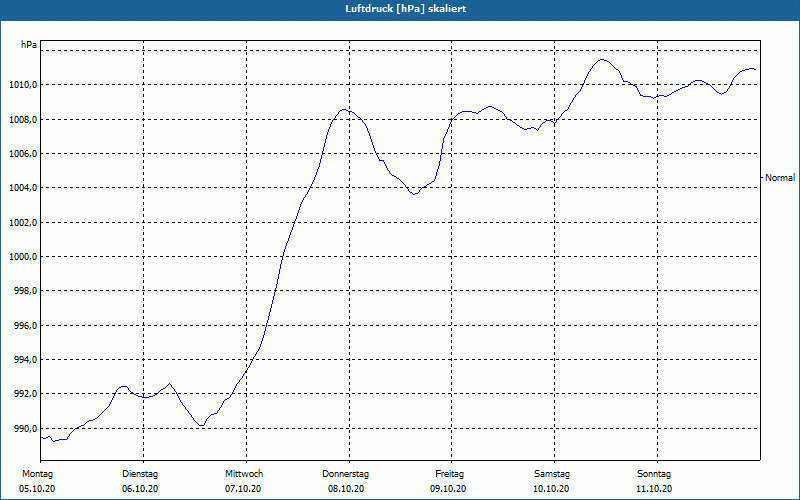Click the 1004,0 axis value
This screenshot has height=500, width=800.
23,188
